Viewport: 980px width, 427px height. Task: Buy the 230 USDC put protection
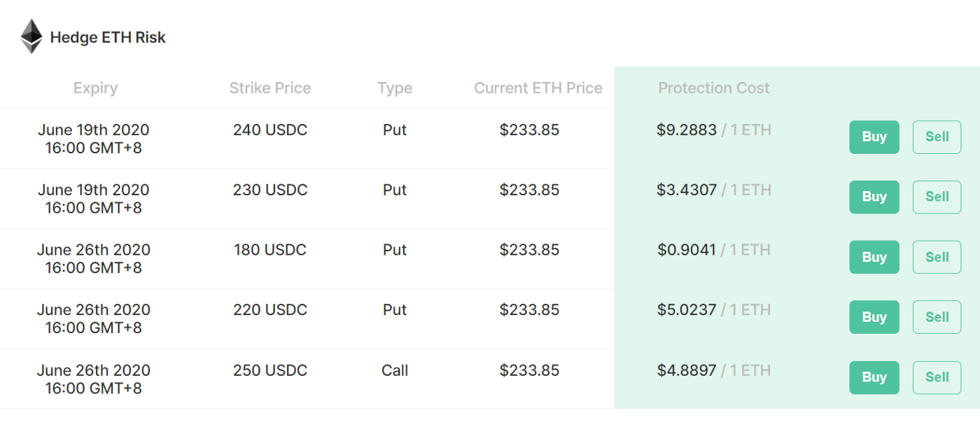(x=874, y=197)
